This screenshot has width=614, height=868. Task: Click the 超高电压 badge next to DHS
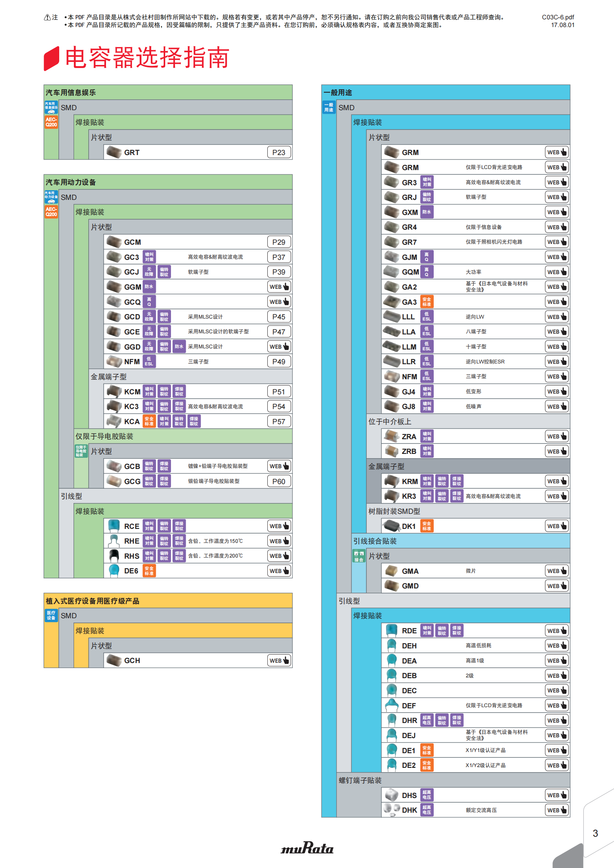426,795
